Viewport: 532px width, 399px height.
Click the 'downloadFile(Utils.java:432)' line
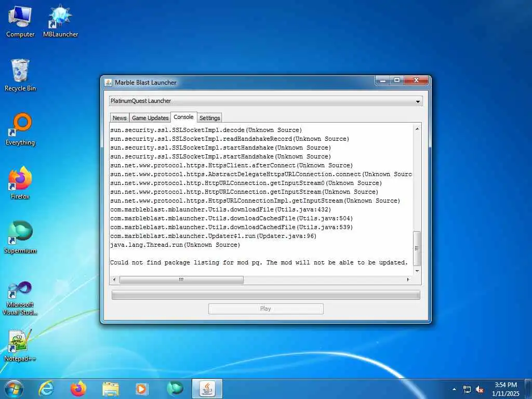coord(220,209)
